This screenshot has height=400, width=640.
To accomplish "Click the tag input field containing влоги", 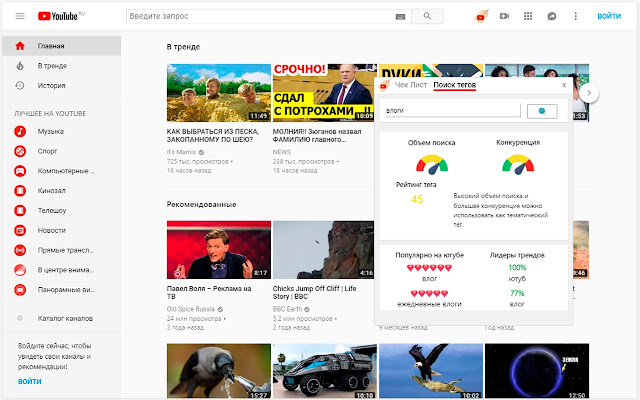I will click(453, 111).
